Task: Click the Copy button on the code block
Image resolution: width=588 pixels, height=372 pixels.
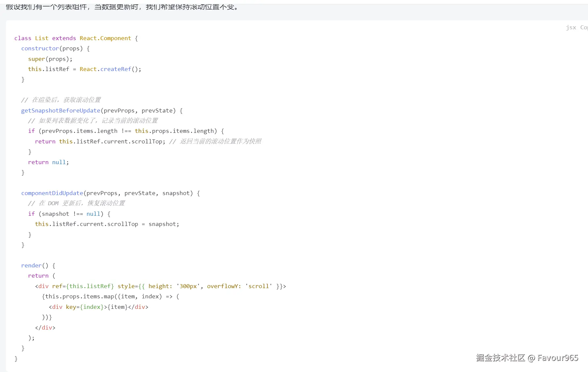Action: [x=584, y=28]
